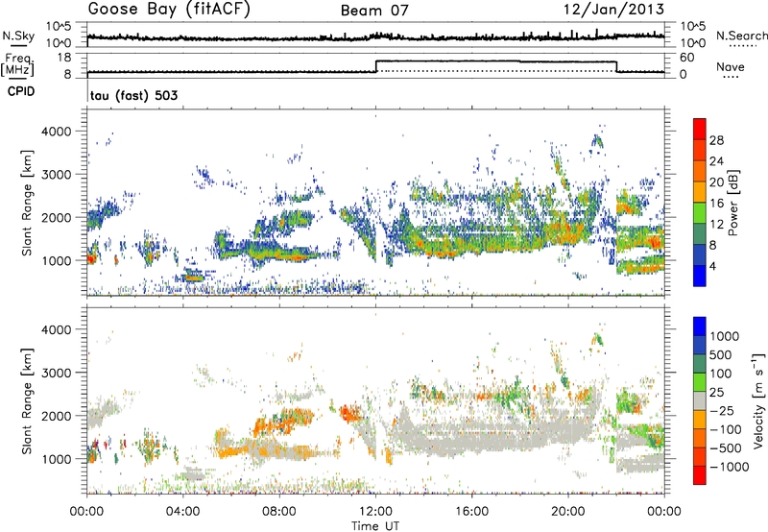Click the '2000' tick in the Velocity panel

click(57, 416)
